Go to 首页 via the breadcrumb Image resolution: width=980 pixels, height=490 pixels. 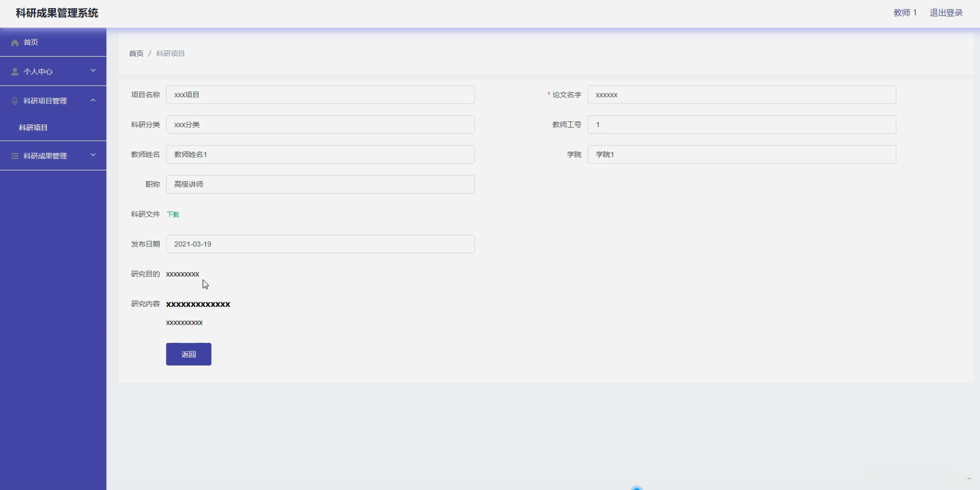[x=136, y=53]
